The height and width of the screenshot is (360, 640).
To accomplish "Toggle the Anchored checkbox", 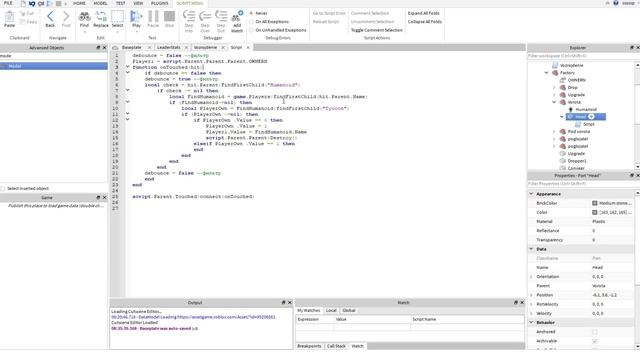I will (594, 331).
